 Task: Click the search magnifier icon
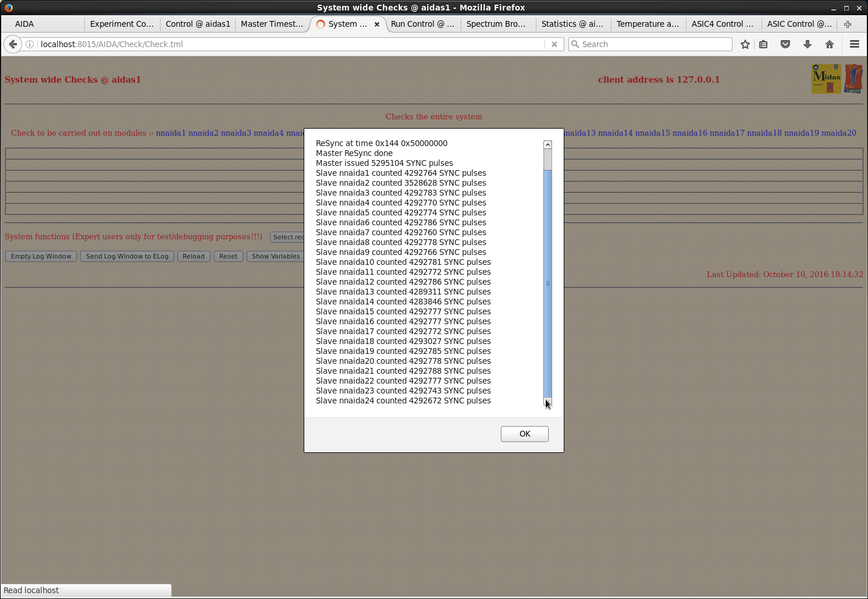point(575,44)
